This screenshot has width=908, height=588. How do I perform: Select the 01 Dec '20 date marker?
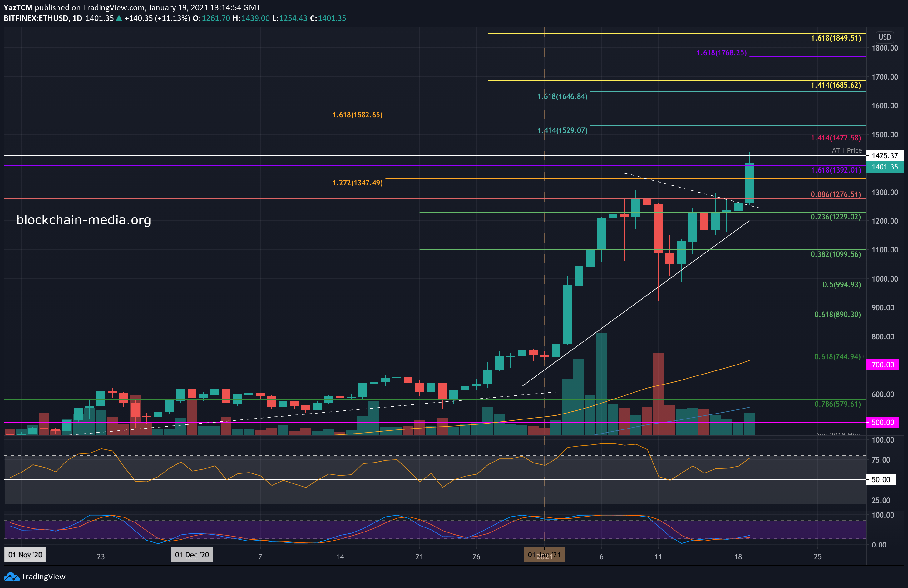(192, 555)
